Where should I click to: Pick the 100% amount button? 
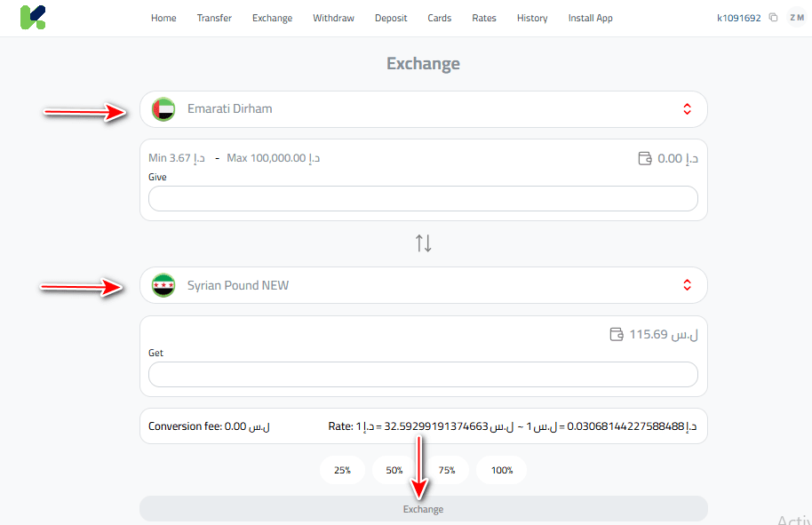502,470
